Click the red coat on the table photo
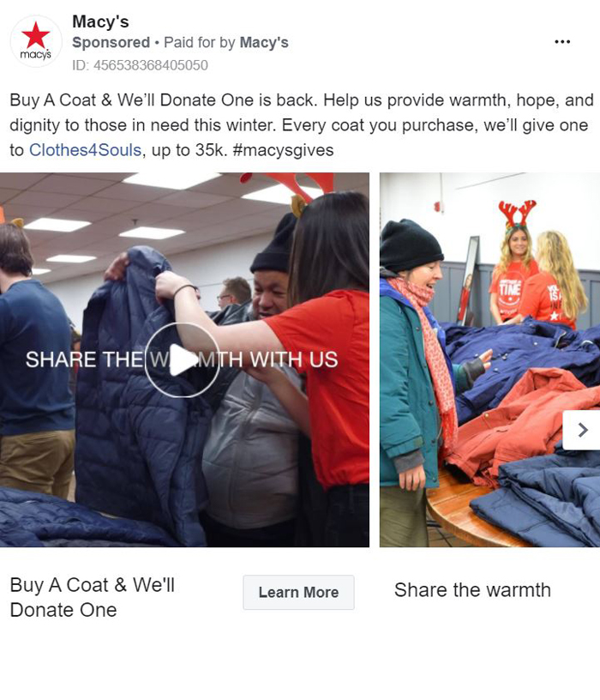Image resolution: width=600 pixels, height=700 pixels. click(x=522, y=424)
